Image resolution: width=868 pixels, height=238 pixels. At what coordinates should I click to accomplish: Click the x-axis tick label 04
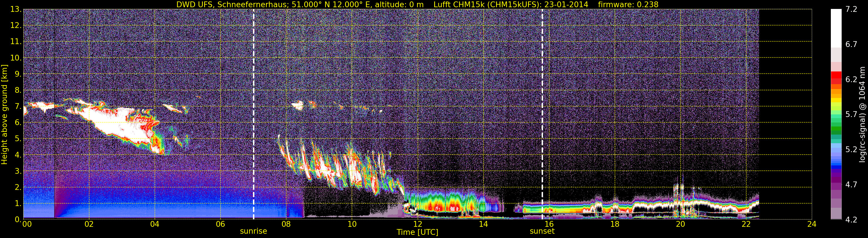155,224
